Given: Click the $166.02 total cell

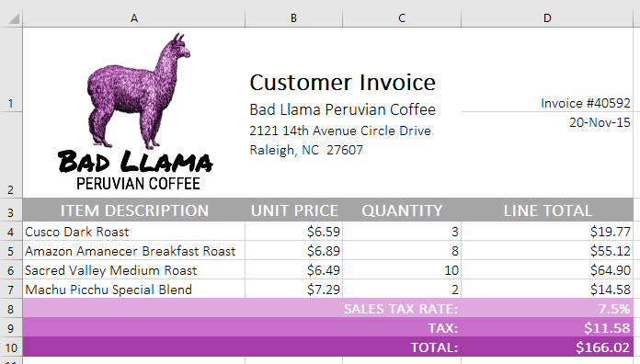Looking at the screenshot, I should click(x=547, y=347).
